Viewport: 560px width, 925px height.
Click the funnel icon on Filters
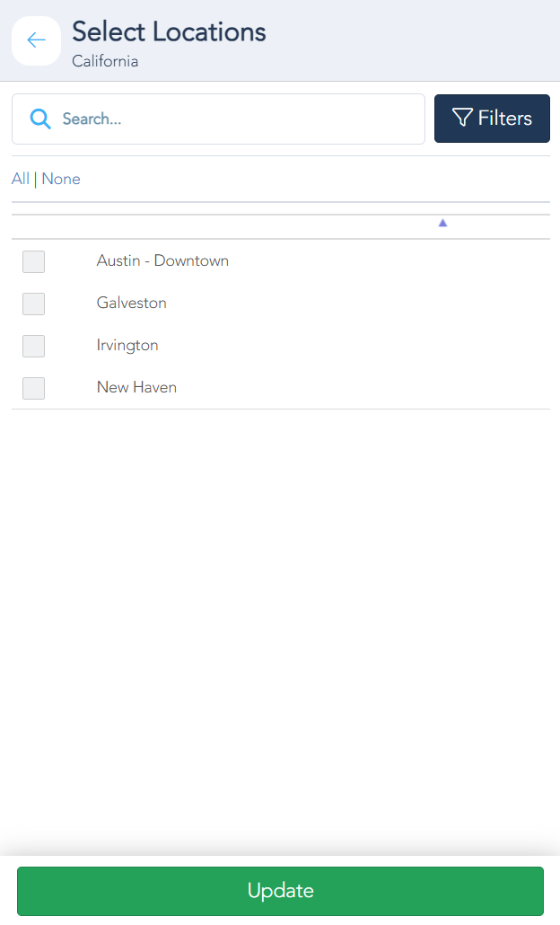point(462,118)
